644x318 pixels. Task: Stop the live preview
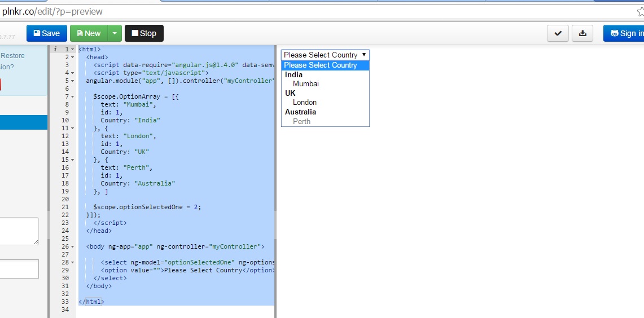(x=144, y=33)
